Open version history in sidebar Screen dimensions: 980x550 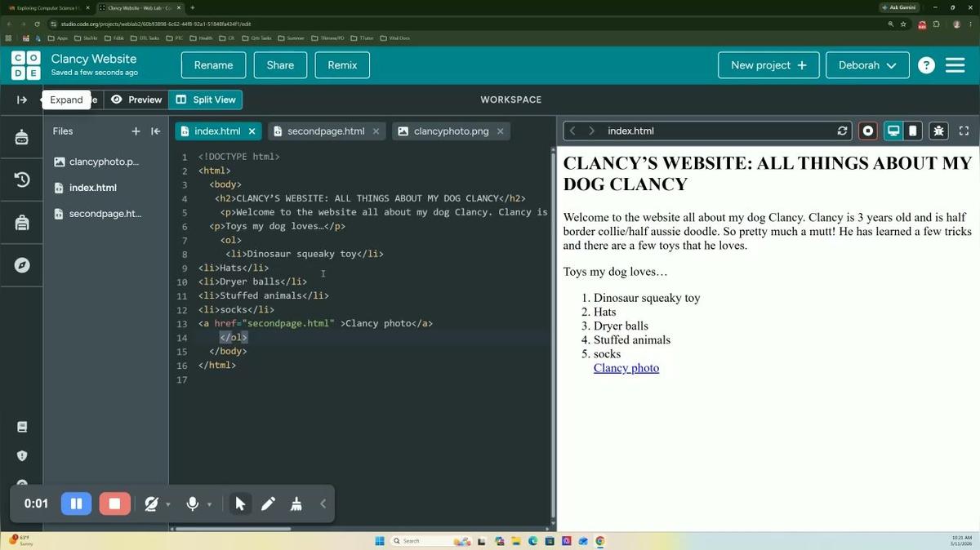pos(22,180)
